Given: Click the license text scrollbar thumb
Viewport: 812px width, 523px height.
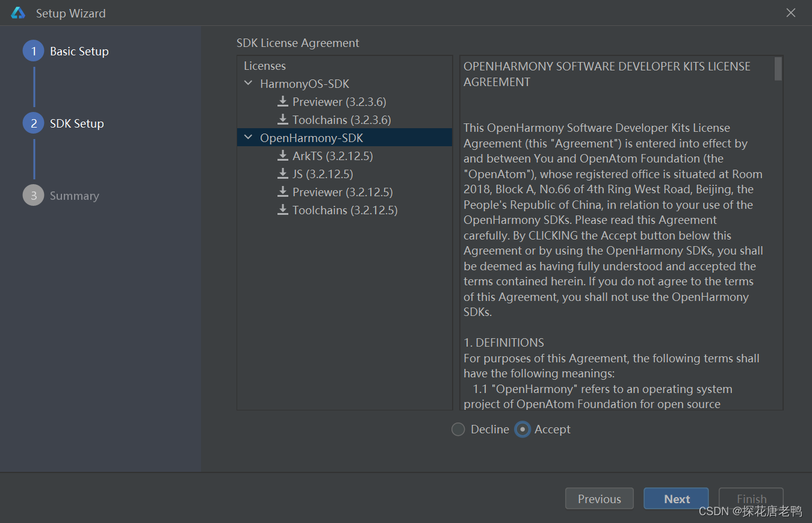Looking at the screenshot, I should tap(778, 69).
